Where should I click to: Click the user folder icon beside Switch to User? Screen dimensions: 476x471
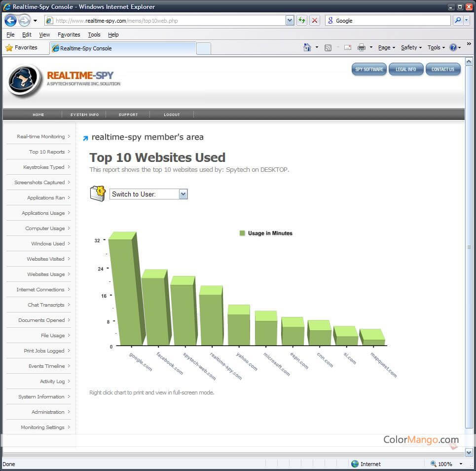[98, 194]
